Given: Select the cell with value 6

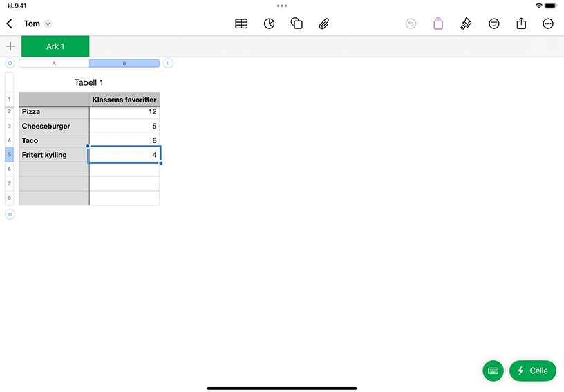Looking at the screenshot, I should coord(124,140).
